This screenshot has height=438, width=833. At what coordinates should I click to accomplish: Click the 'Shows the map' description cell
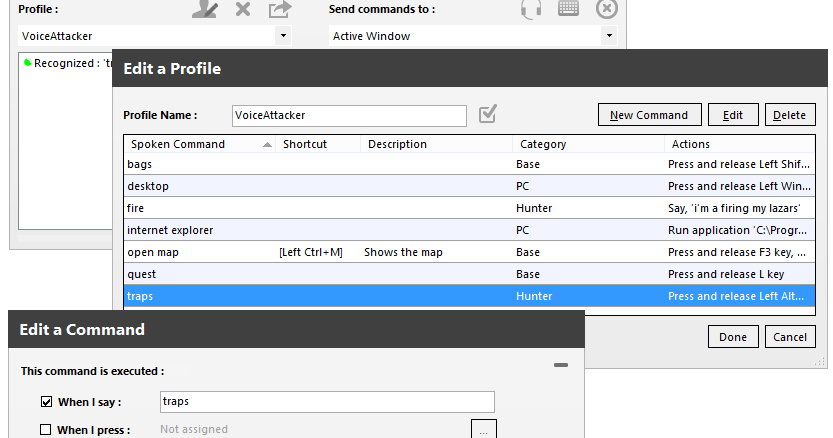pos(403,252)
